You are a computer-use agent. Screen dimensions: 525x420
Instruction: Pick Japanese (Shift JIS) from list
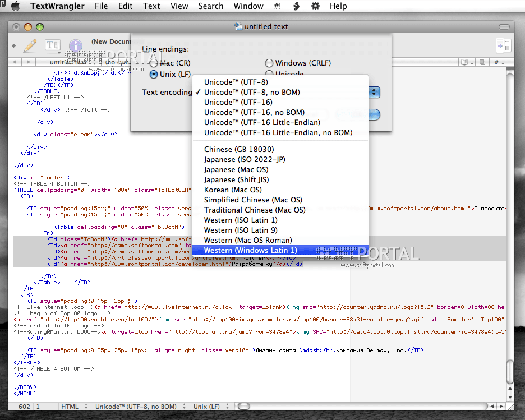pos(236,179)
